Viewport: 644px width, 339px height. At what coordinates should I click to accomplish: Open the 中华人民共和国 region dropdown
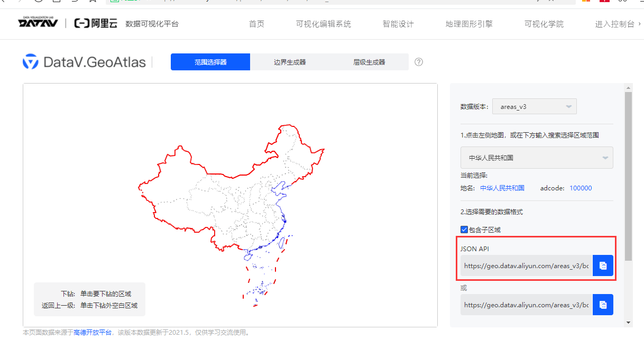[x=537, y=158]
